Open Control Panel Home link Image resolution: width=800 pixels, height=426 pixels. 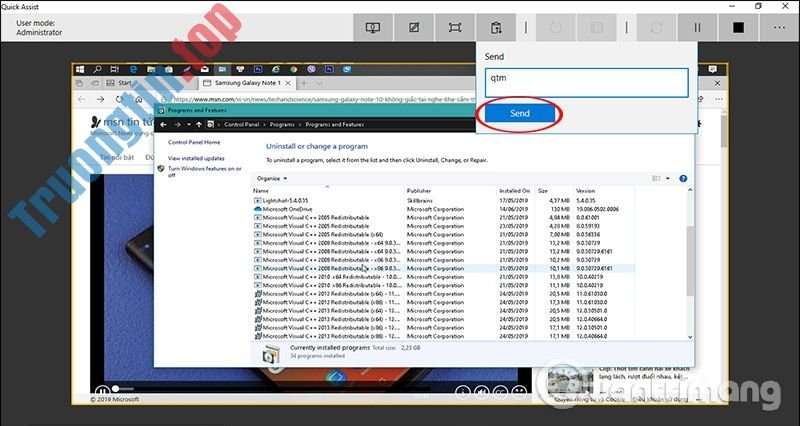[x=194, y=142]
